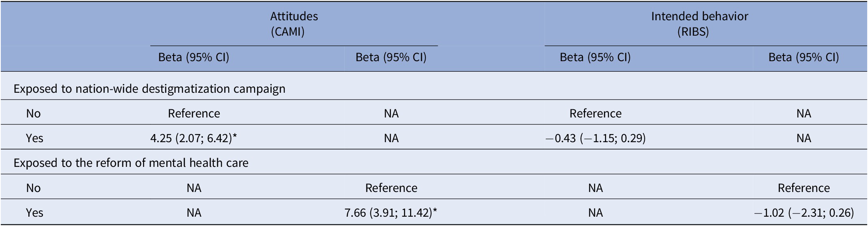Screen dimensions: 868x226
Task: Click Reference in the first Intended behavior column
Action: coord(595,113)
